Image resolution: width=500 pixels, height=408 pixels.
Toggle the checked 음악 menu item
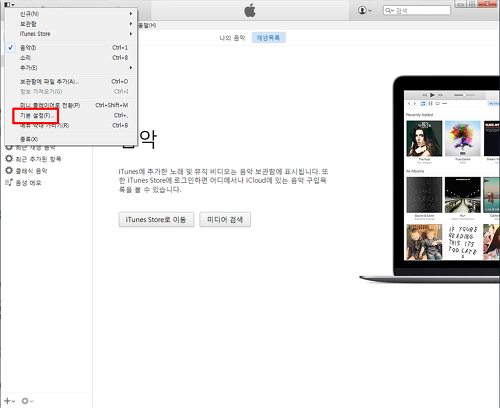click(71, 48)
